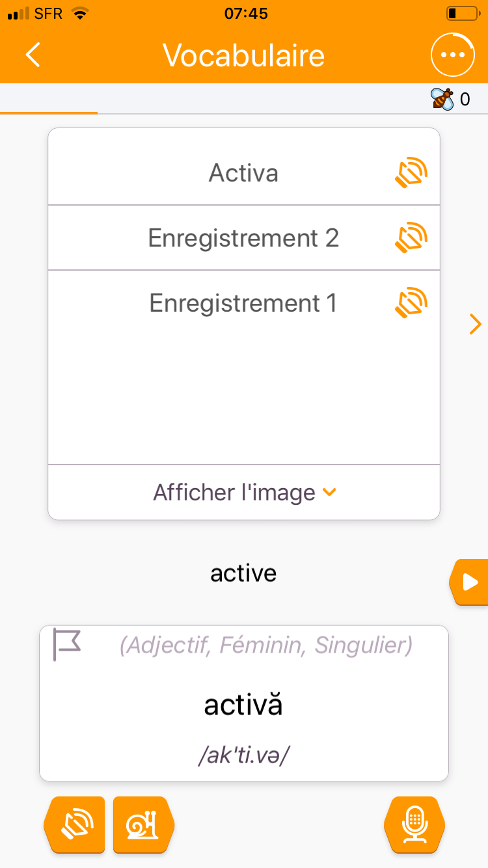
Task: Open the three-dots options menu
Action: point(452,55)
